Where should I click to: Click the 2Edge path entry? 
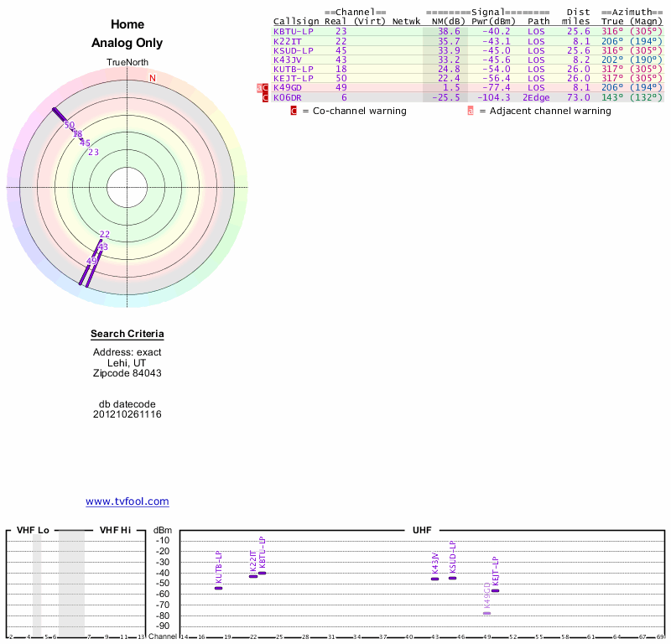click(536, 97)
